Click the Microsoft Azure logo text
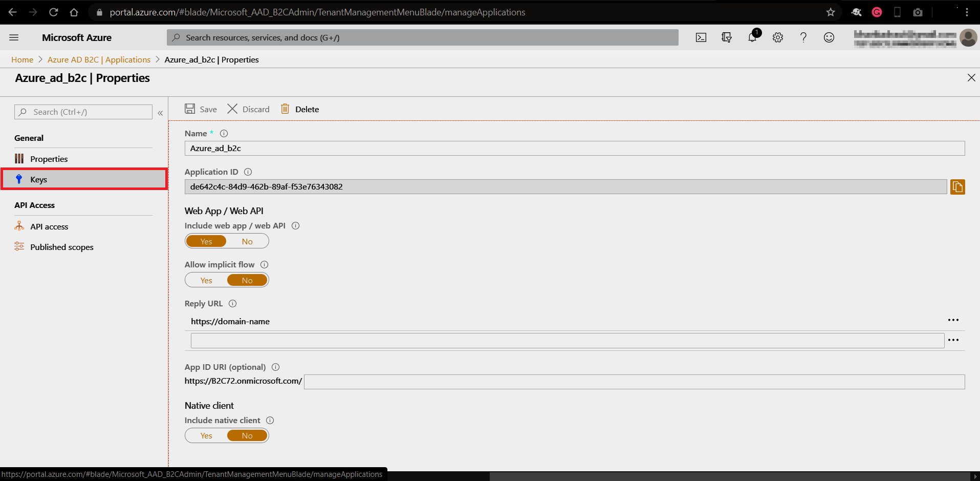 point(77,37)
